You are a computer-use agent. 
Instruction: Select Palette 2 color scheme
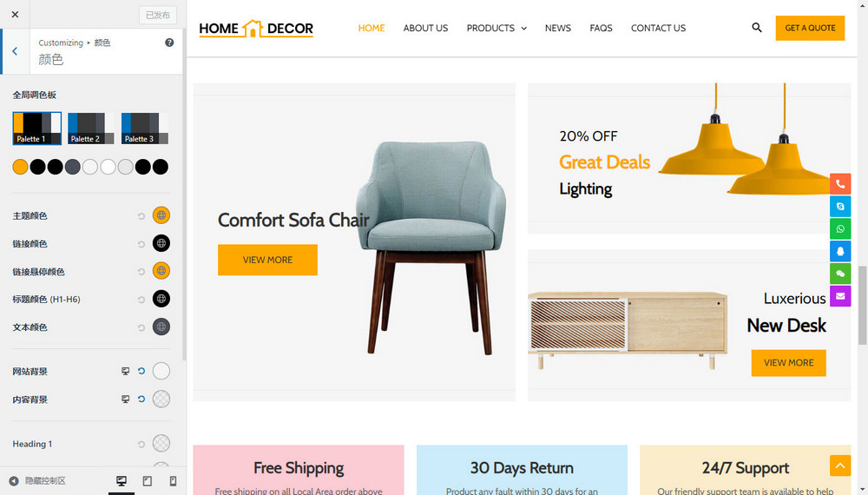coord(91,129)
